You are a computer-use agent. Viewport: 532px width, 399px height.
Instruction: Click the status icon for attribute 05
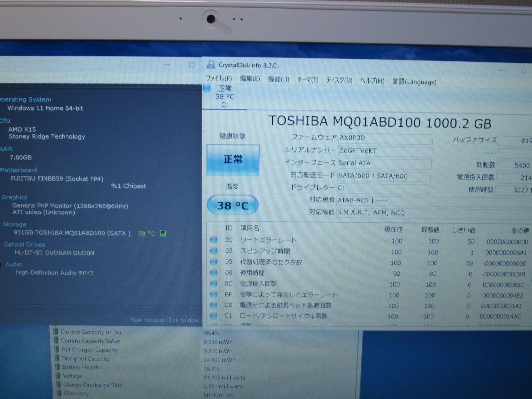pos(214,261)
